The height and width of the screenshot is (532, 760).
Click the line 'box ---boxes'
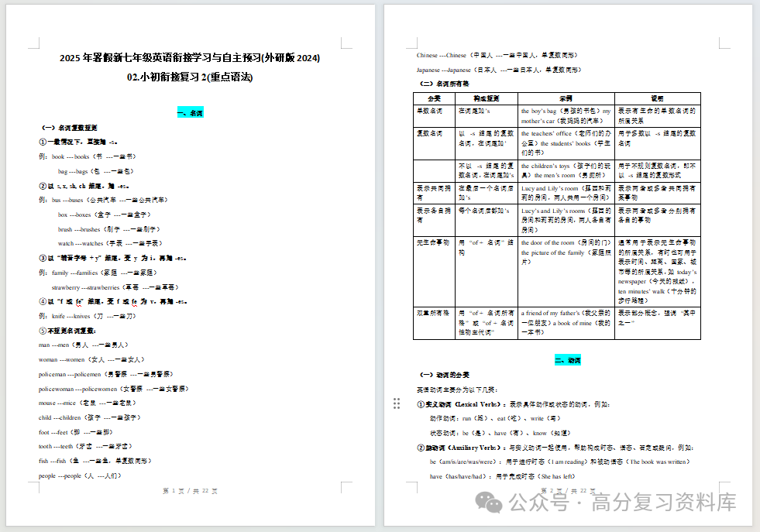pyautogui.click(x=105, y=215)
